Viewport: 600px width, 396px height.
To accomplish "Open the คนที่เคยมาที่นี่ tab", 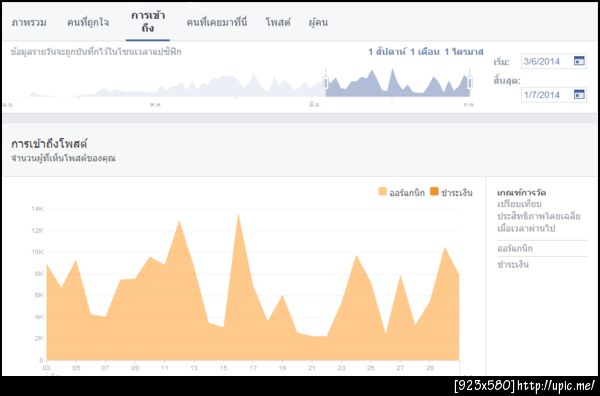I will click(217, 23).
